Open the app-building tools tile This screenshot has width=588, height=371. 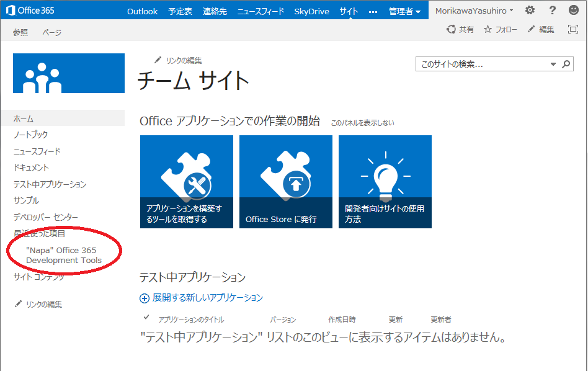[187, 182]
